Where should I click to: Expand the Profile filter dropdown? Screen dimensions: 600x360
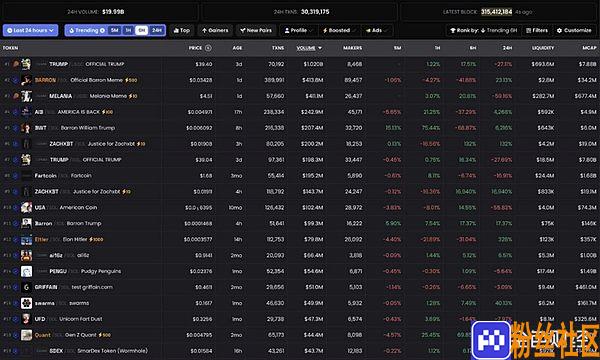point(298,30)
